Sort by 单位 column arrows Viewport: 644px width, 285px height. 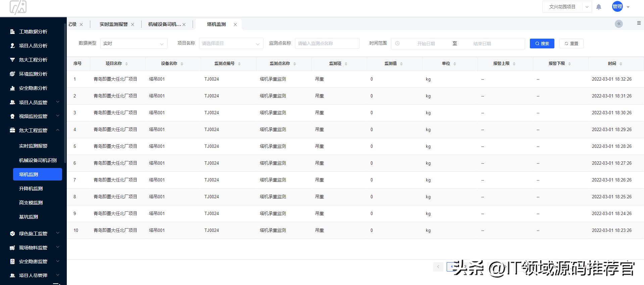pyautogui.click(x=455, y=64)
